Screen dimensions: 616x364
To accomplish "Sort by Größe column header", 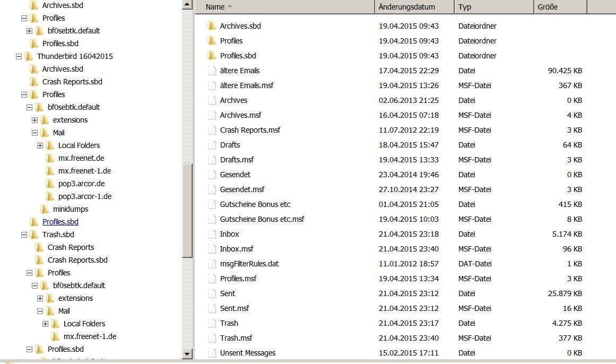I will coord(560,7).
